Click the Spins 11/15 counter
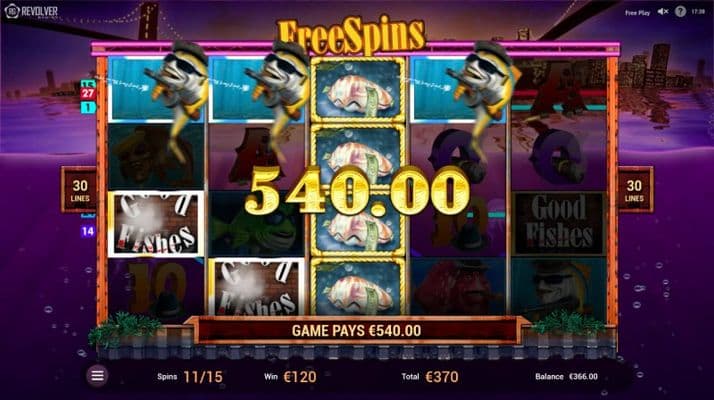The width and height of the screenshot is (714, 400). (190, 377)
